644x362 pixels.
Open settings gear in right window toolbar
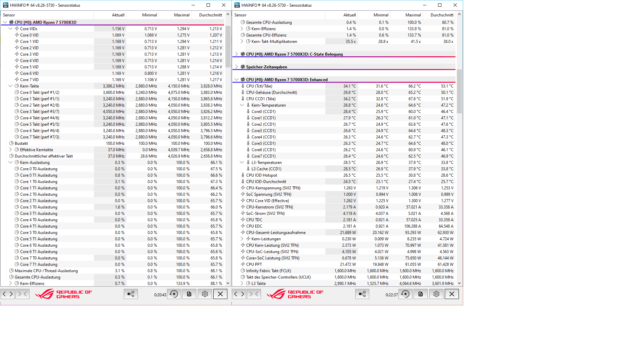436,294
